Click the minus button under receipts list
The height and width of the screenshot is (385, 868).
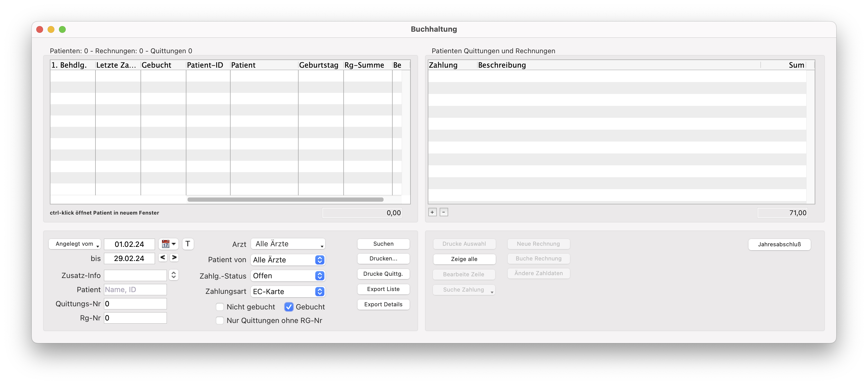(444, 212)
